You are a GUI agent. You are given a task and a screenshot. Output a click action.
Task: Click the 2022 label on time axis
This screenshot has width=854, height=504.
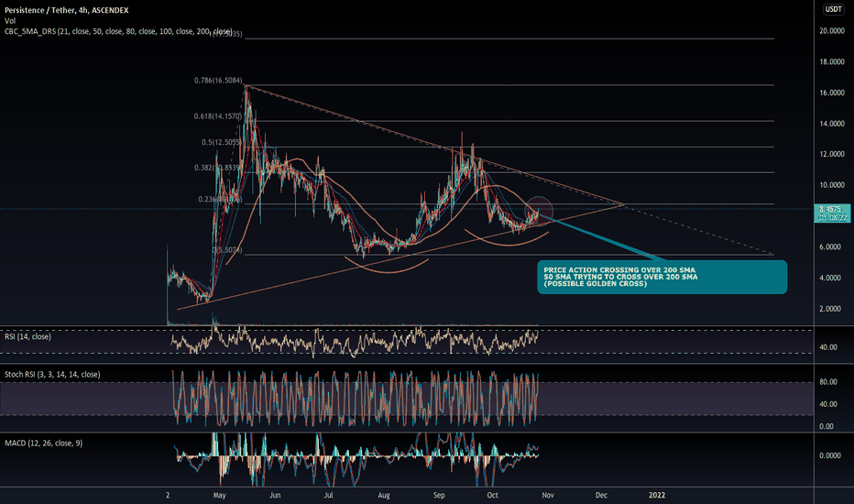657,495
